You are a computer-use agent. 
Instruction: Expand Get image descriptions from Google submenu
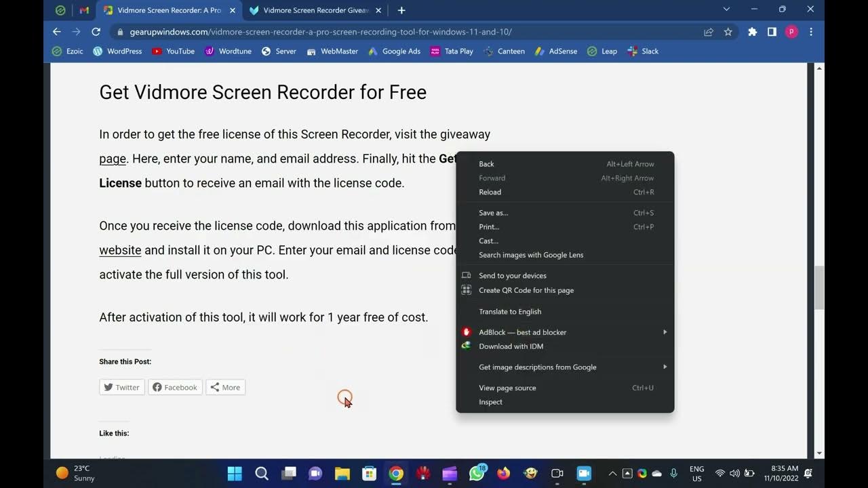565,367
